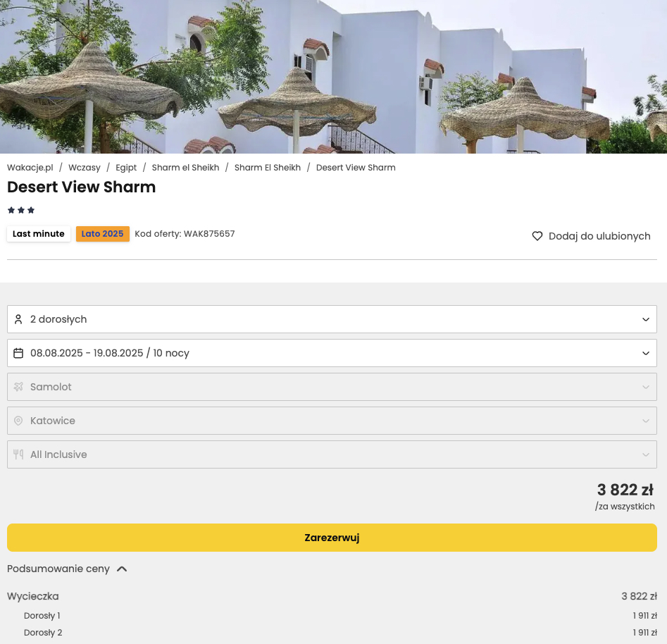This screenshot has height=644, width=667.
Task: Click the Wycieczka summary row label
Action: (33, 596)
